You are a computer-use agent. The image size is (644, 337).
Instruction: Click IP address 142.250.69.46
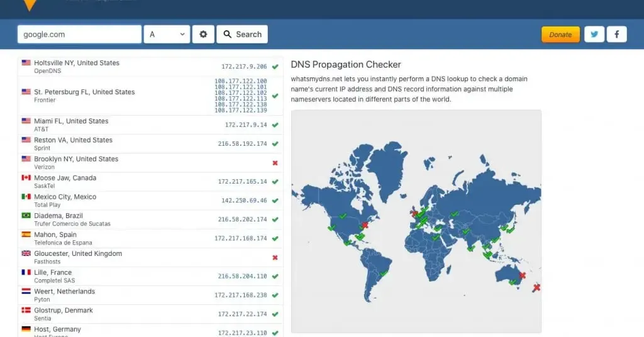244,201
